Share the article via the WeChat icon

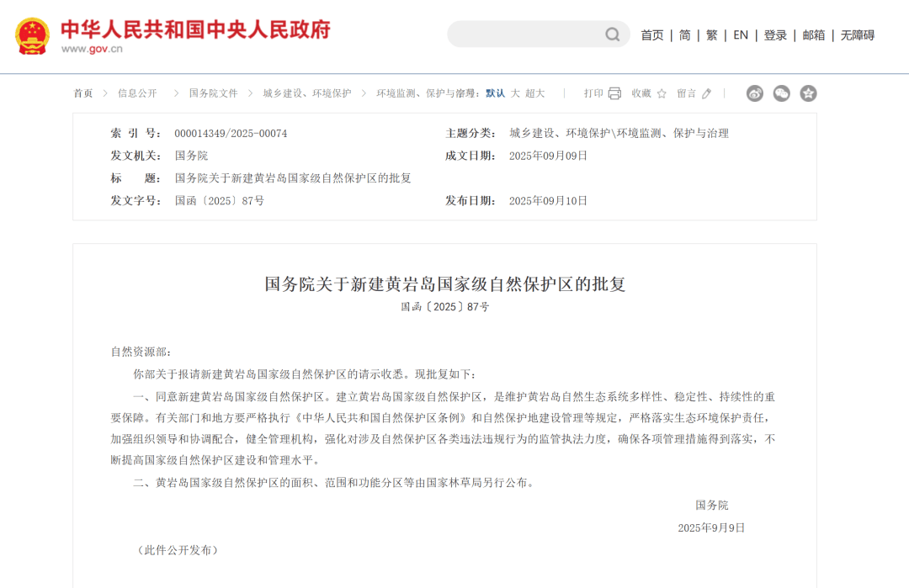click(x=781, y=93)
